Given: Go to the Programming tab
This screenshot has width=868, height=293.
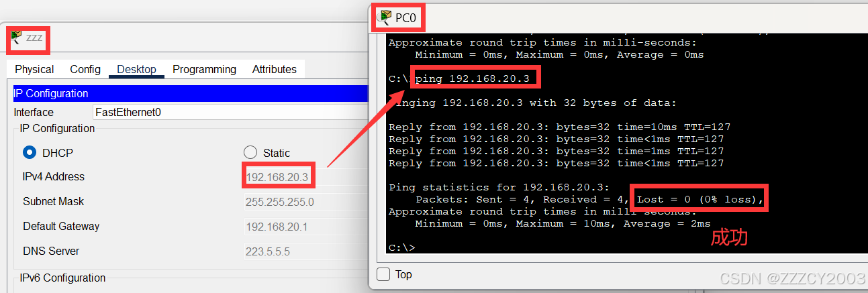Looking at the screenshot, I should click(204, 69).
